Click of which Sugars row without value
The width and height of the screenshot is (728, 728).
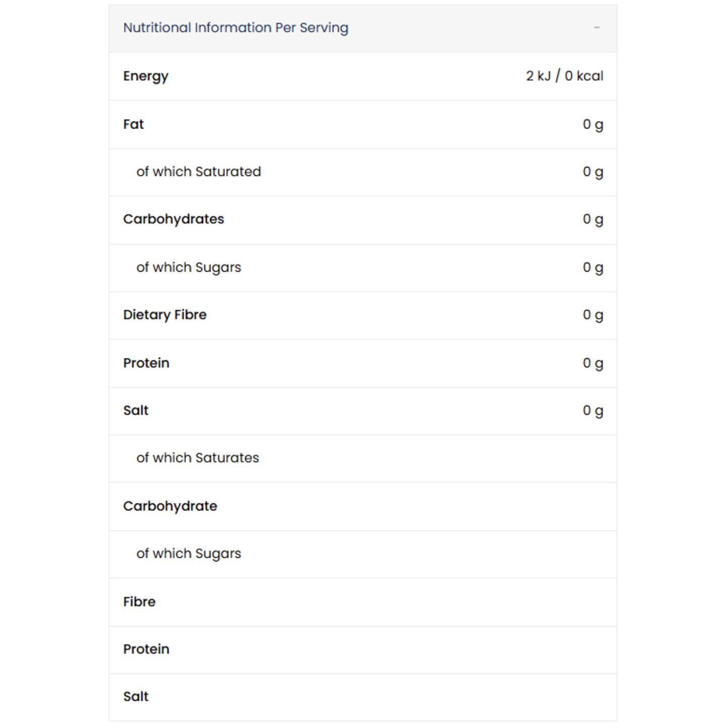click(x=363, y=554)
